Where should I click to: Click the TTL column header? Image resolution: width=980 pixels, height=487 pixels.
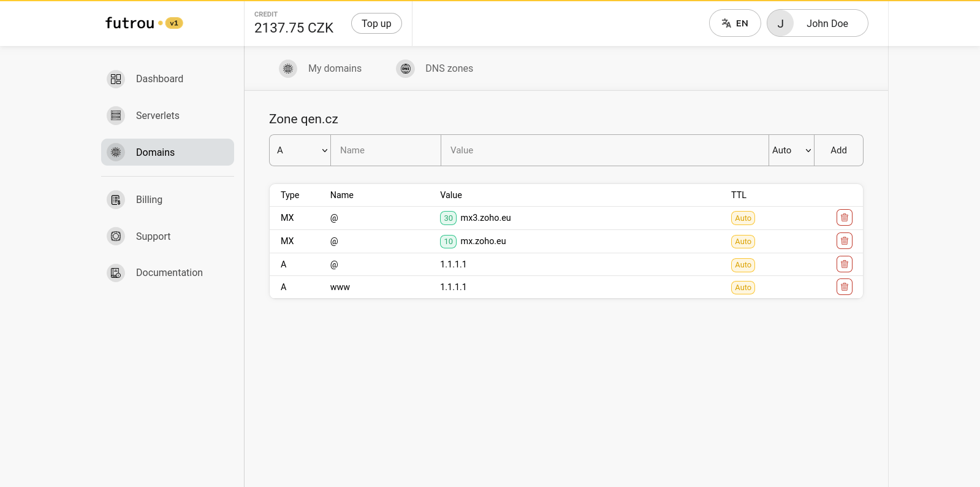click(x=739, y=195)
